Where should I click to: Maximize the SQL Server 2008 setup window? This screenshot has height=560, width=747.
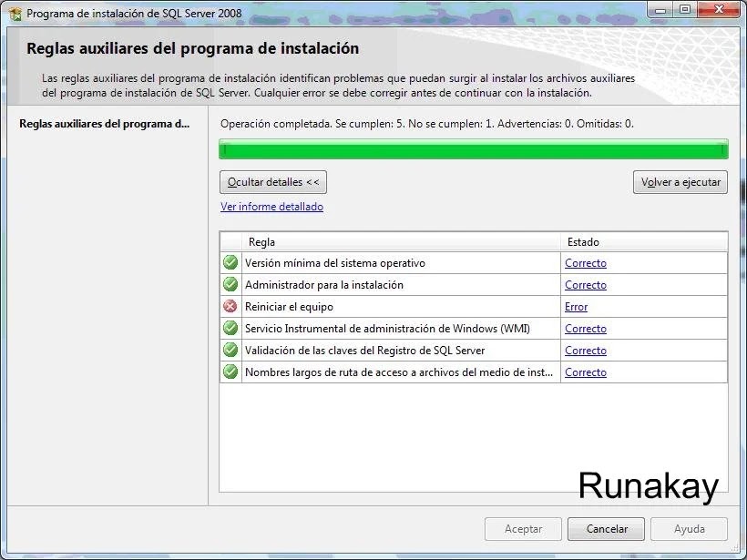pos(684,9)
